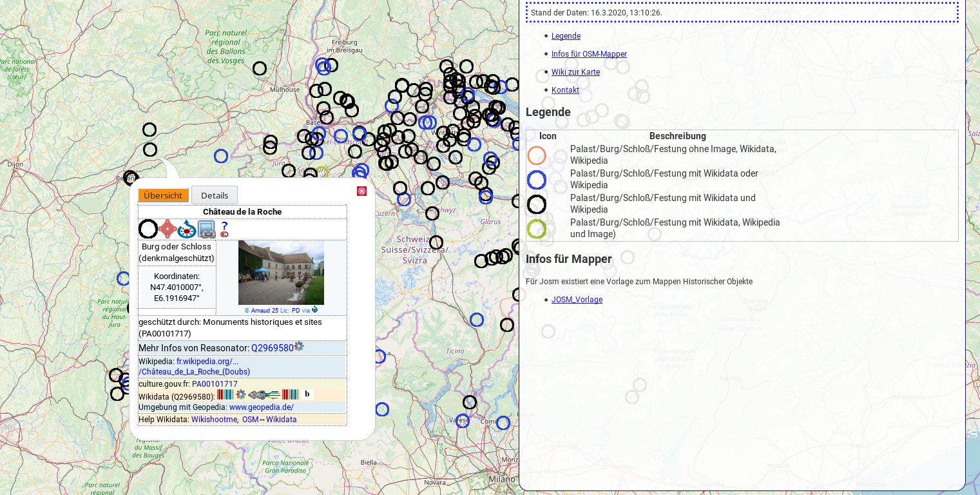Open the www.geopedia.de link

point(261,407)
